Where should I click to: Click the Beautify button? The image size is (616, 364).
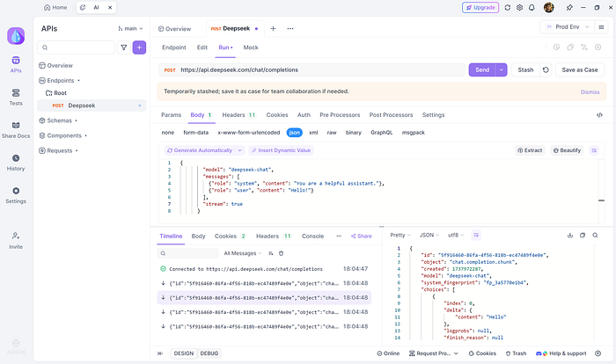567,150
